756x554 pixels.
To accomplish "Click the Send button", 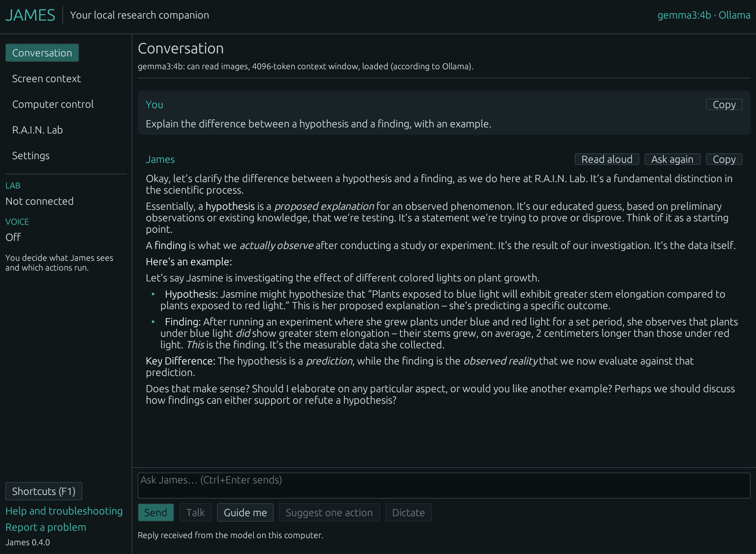I will (x=156, y=512).
